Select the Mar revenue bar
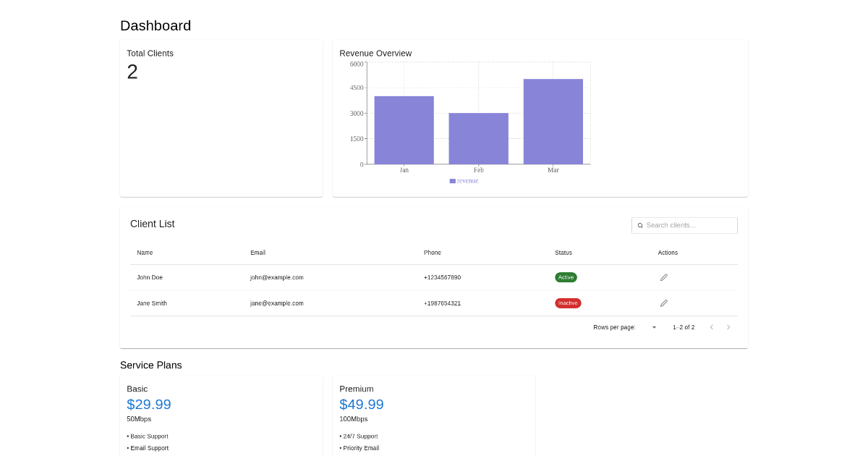 pos(553,122)
